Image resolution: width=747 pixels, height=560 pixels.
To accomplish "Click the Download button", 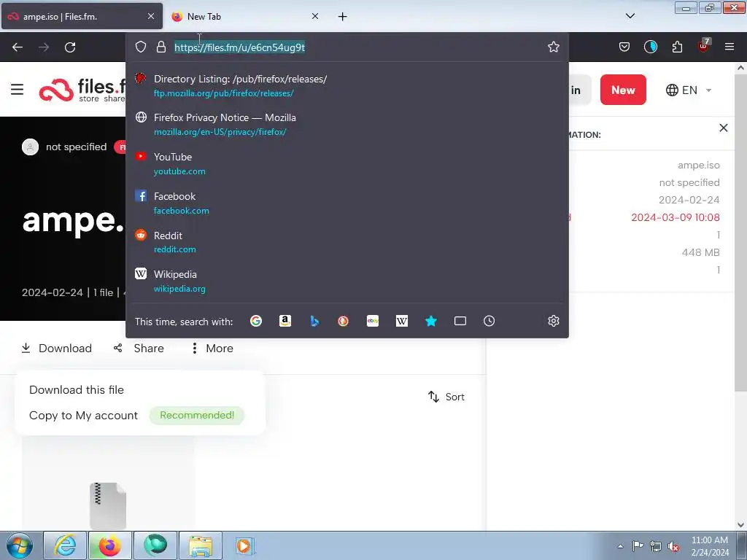I will coord(57,348).
